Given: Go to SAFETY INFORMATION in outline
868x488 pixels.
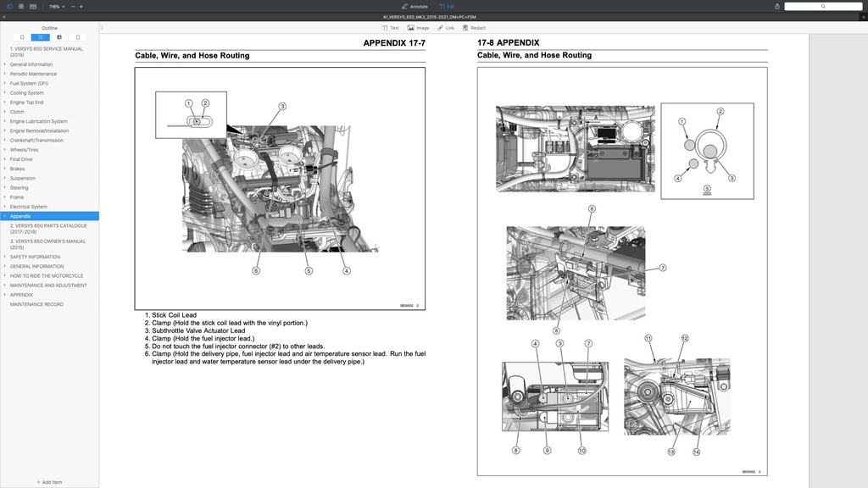Looking at the screenshot, I should [35, 257].
